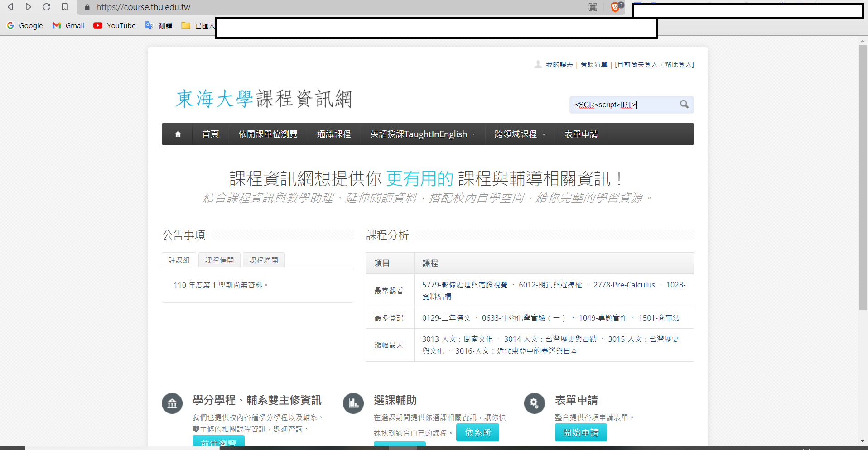Open the QR/grid icon in the address bar
The image size is (868, 450).
[x=593, y=7]
